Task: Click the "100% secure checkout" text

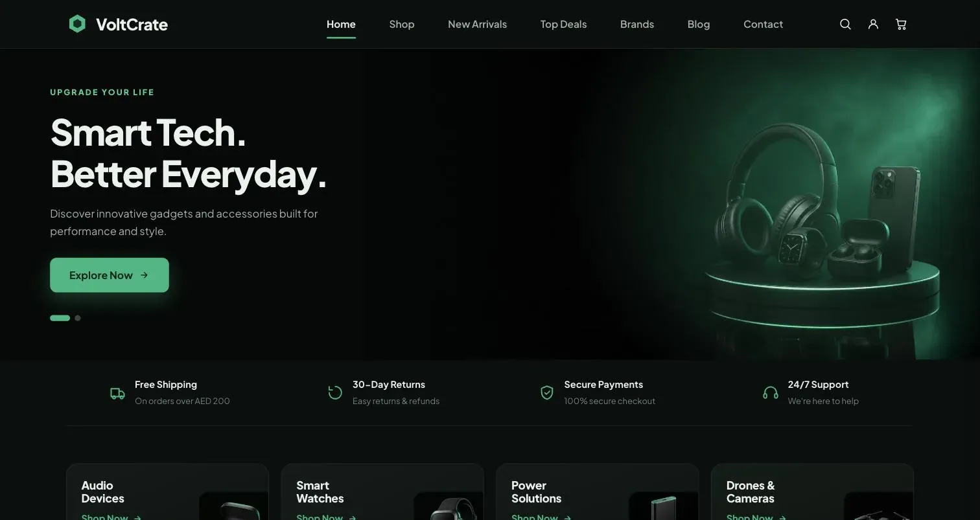Action: (609, 401)
